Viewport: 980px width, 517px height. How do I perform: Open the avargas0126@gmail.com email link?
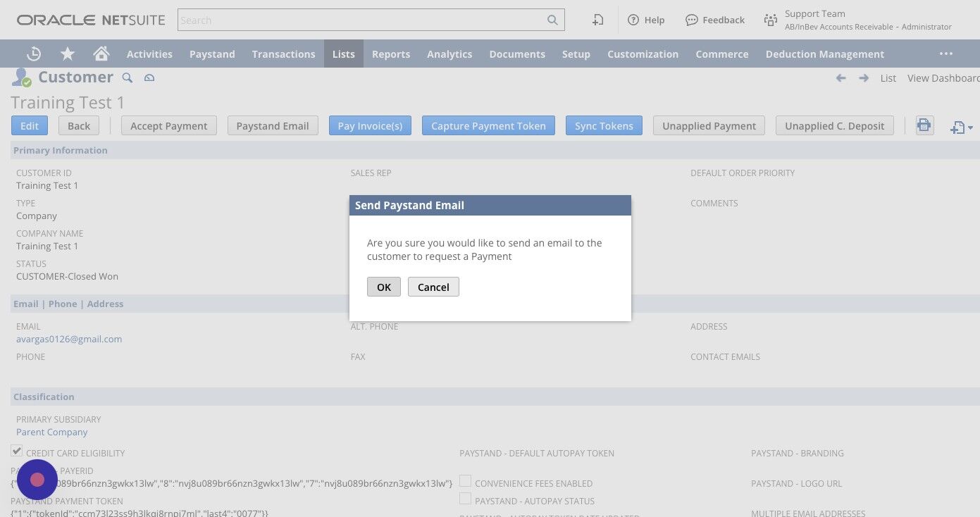point(69,339)
